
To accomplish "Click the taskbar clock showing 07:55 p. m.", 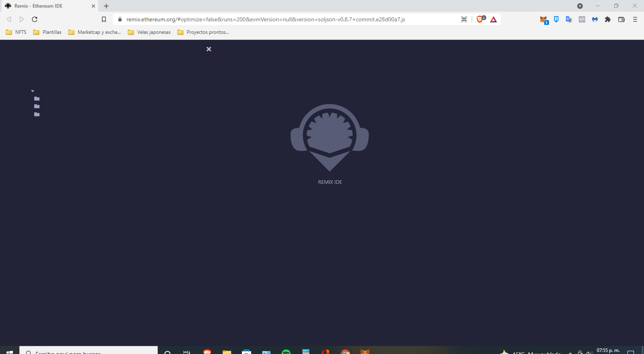I will click(608, 351).
